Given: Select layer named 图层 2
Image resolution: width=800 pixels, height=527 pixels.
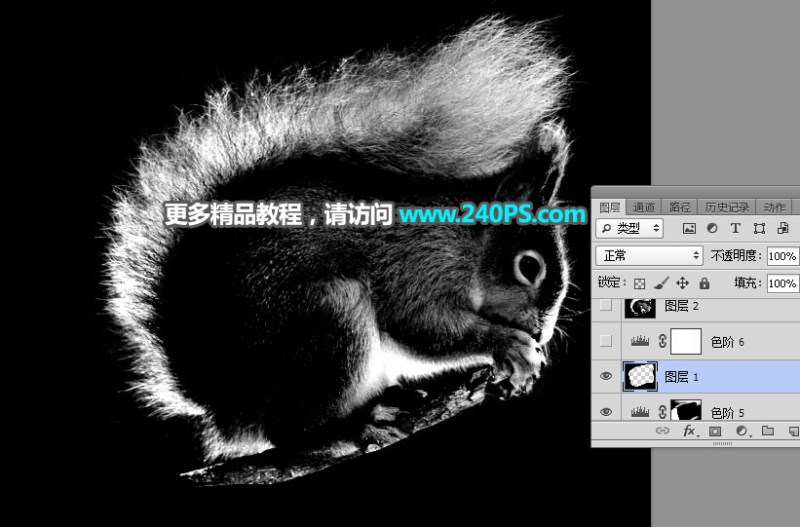Looking at the screenshot, I should click(x=682, y=306).
